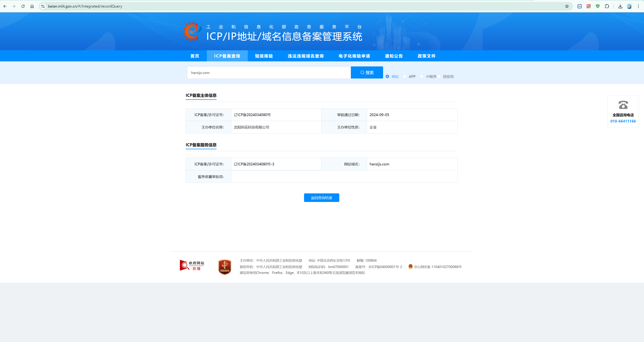This screenshot has width=644, height=342.
Task: Click the browser back arrow
Action: tap(5, 6)
